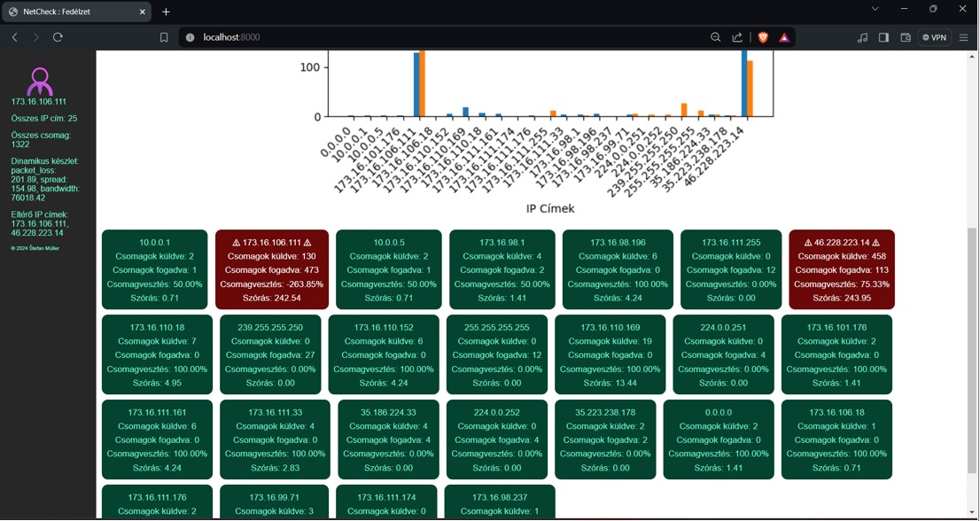The height and width of the screenshot is (521, 980).
Task: Toggle the browser sidebar panel
Action: coord(883,37)
